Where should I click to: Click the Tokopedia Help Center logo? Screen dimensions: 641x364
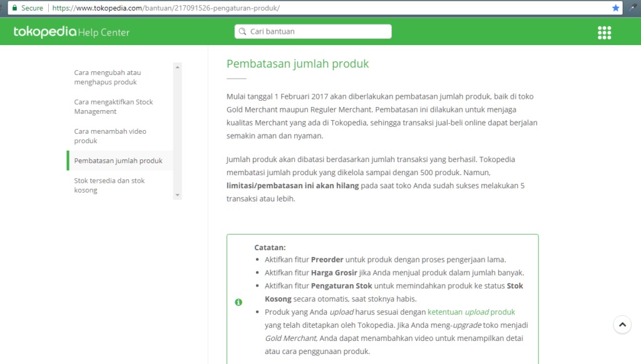[x=71, y=32]
